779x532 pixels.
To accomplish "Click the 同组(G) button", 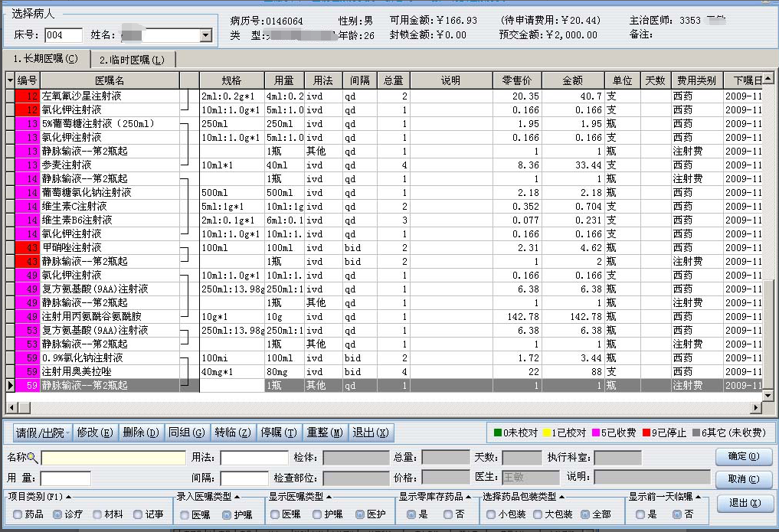I will (x=187, y=432).
